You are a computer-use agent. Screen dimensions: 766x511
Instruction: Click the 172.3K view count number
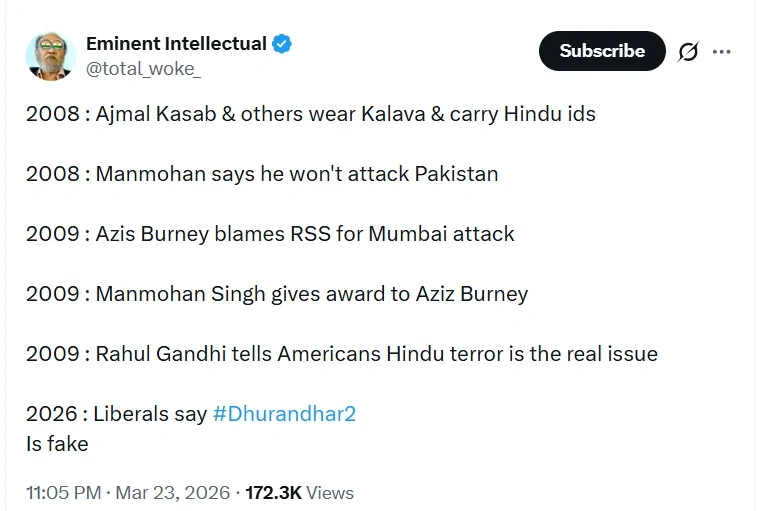coord(273,492)
